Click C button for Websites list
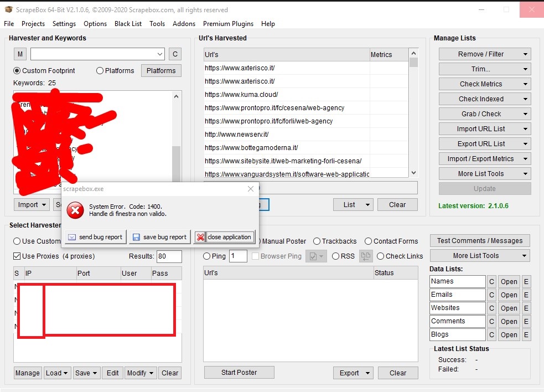544x392 pixels. click(491, 308)
